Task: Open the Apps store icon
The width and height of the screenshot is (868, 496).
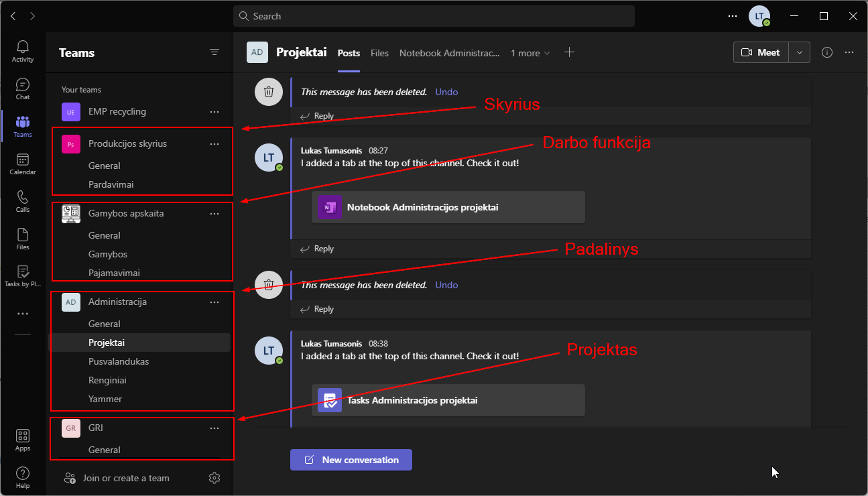Action: coord(23,440)
